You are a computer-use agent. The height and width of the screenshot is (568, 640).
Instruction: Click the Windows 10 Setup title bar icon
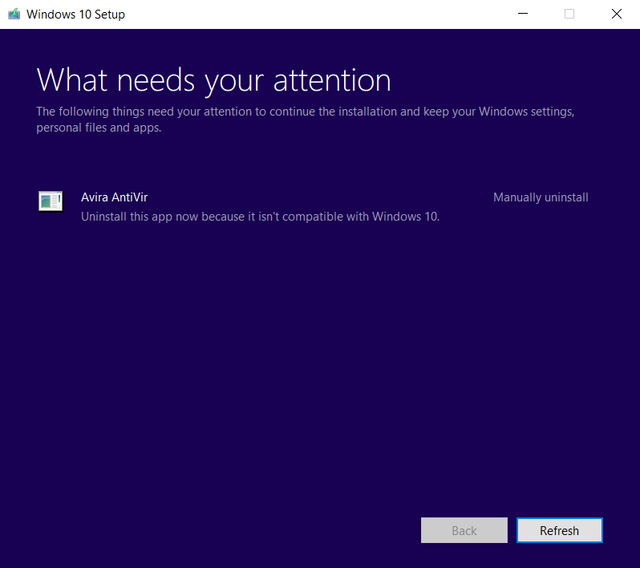pos(14,14)
